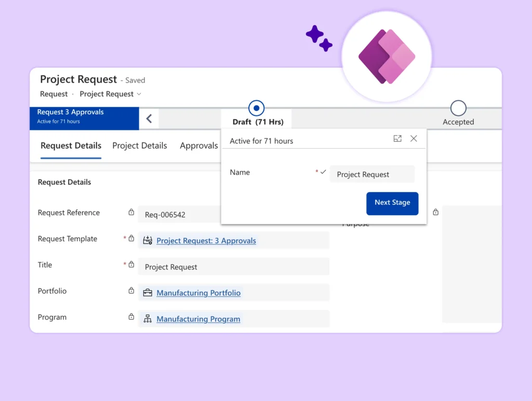Click the Request entity breadcrumb text
This screenshot has height=401, width=532.
click(x=54, y=94)
